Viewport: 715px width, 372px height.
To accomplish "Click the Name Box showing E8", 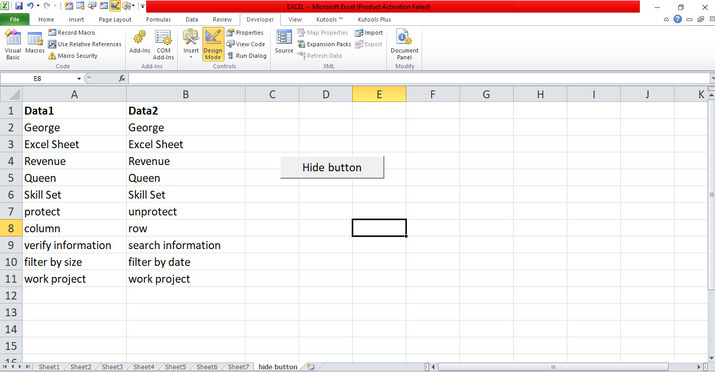I will 37,78.
